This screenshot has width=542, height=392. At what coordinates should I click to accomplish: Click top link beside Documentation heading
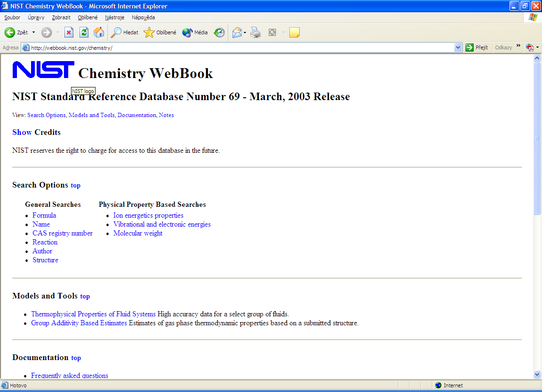(76, 358)
